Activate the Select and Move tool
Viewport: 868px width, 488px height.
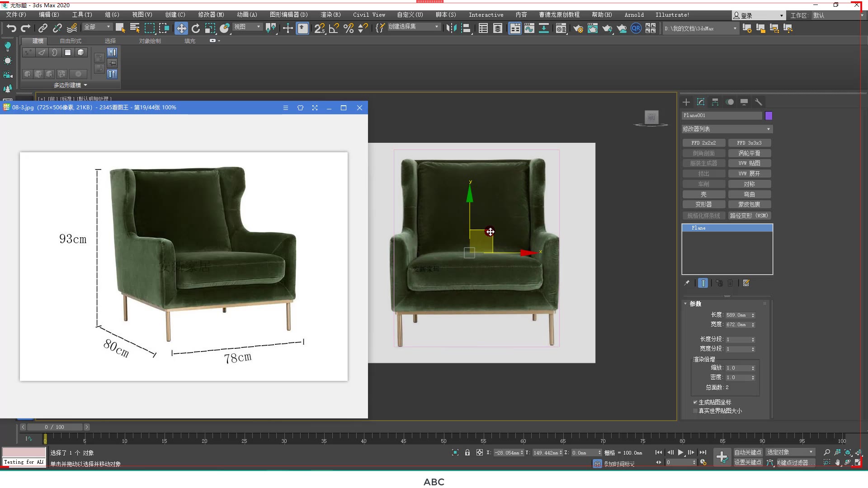(181, 28)
